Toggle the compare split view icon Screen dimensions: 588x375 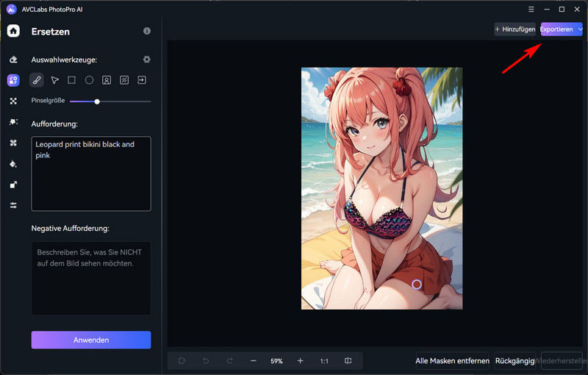348,361
